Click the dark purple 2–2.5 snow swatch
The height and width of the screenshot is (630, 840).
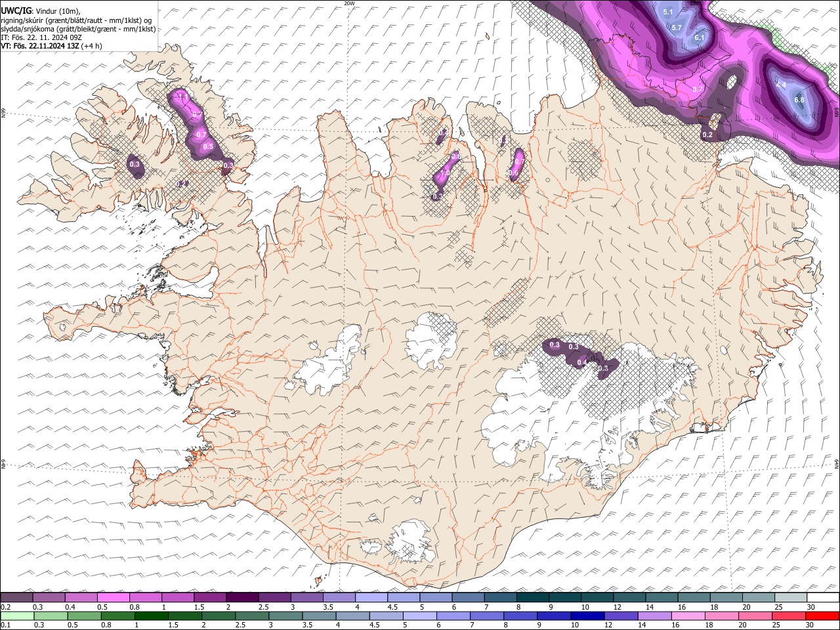241,597
